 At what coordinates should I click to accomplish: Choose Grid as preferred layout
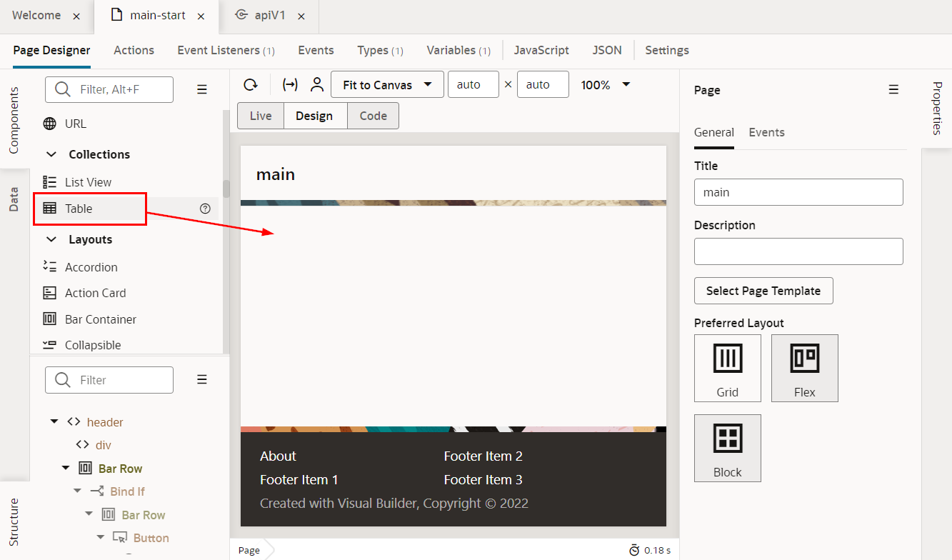(727, 368)
